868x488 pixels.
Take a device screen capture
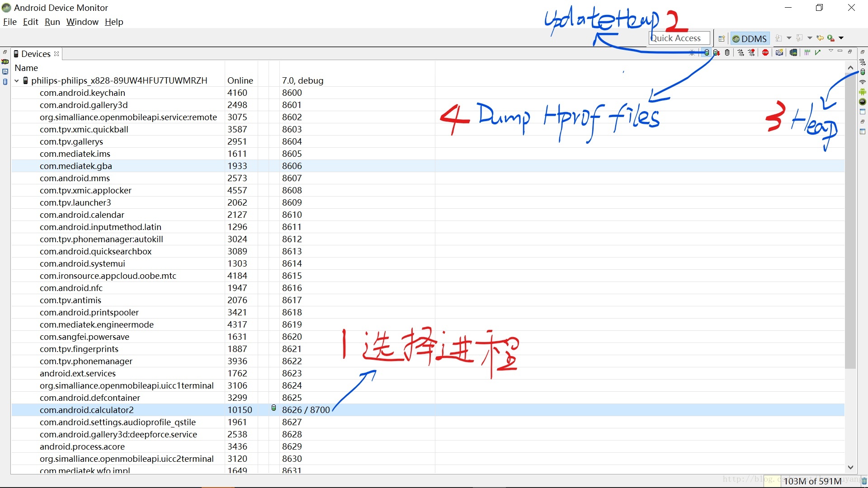779,52
